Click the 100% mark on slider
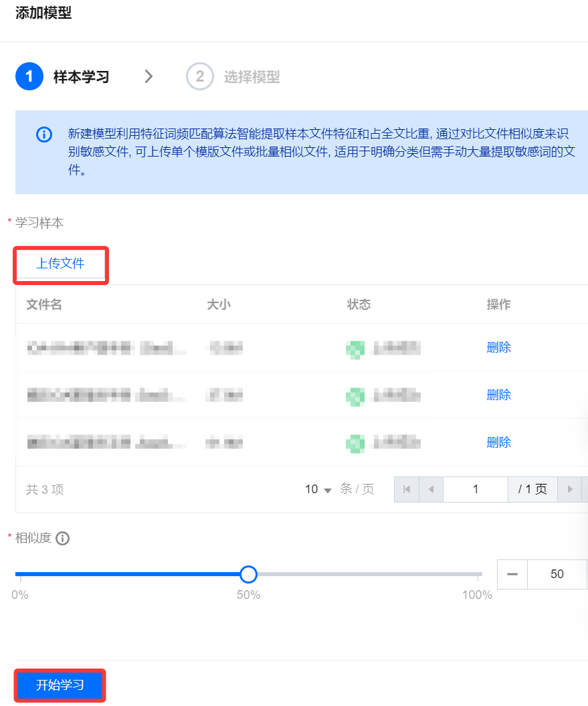Viewport: 588px width, 706px height. coord(477,595)
